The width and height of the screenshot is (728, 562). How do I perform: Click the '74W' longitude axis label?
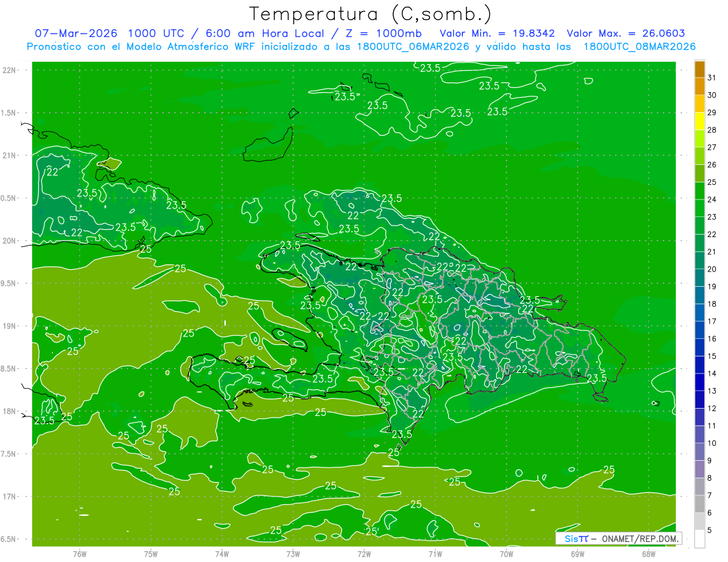(222, 554)
